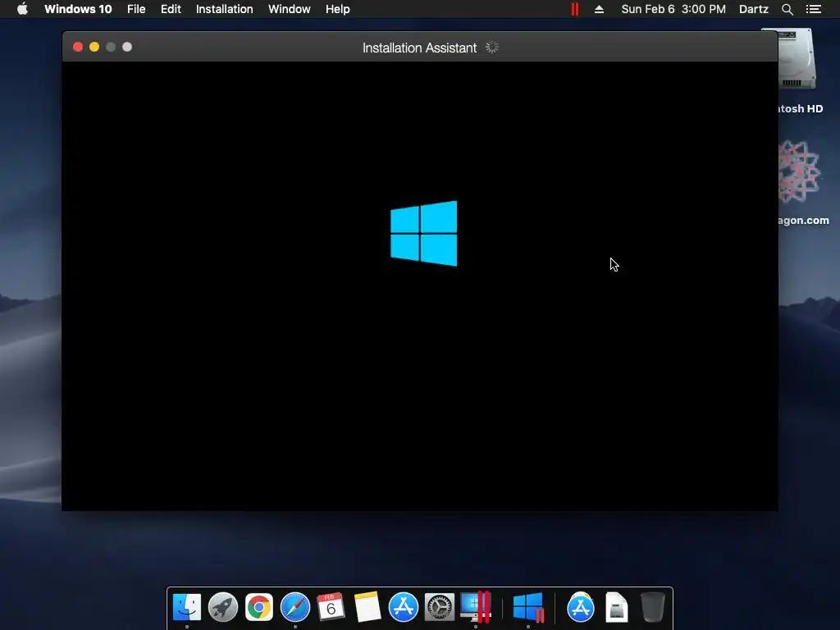This screenshot has width=840, height=630.
Task: Open the Apple menu
Action: tap(22, 9)
